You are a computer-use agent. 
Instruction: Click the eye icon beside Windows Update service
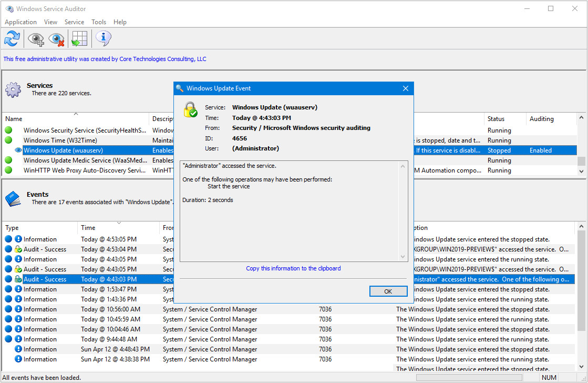click(x=18, y=150)
